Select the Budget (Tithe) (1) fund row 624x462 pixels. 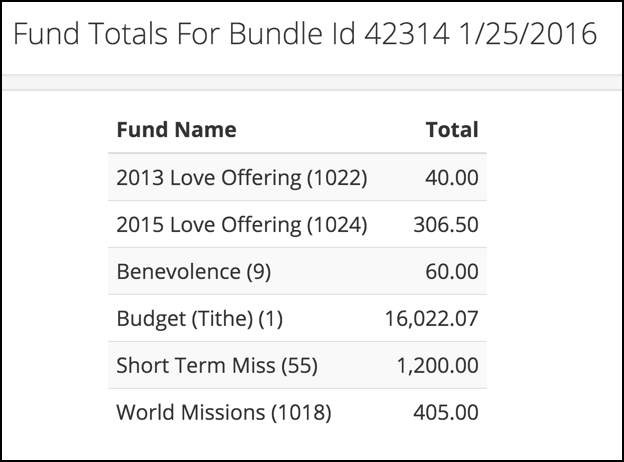point(297,318)
